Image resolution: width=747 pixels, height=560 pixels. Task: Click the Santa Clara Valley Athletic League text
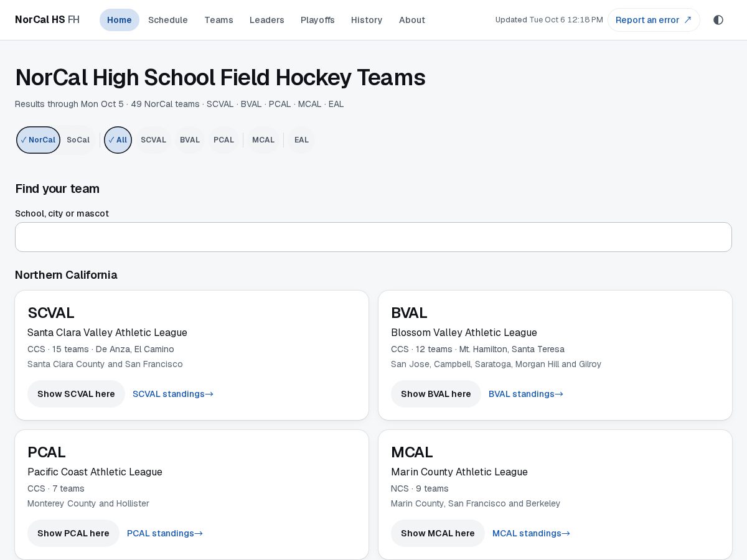pyautogui.click(x=107, y=333)
